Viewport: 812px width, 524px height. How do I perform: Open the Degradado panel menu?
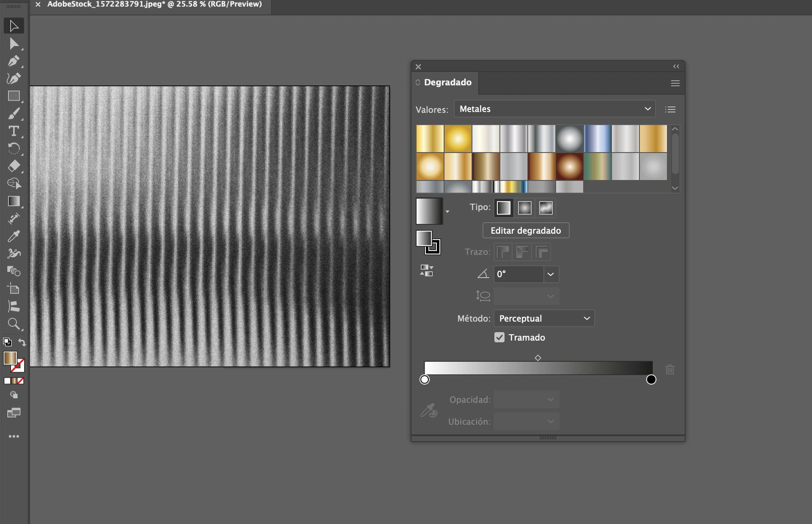point(675,83)
